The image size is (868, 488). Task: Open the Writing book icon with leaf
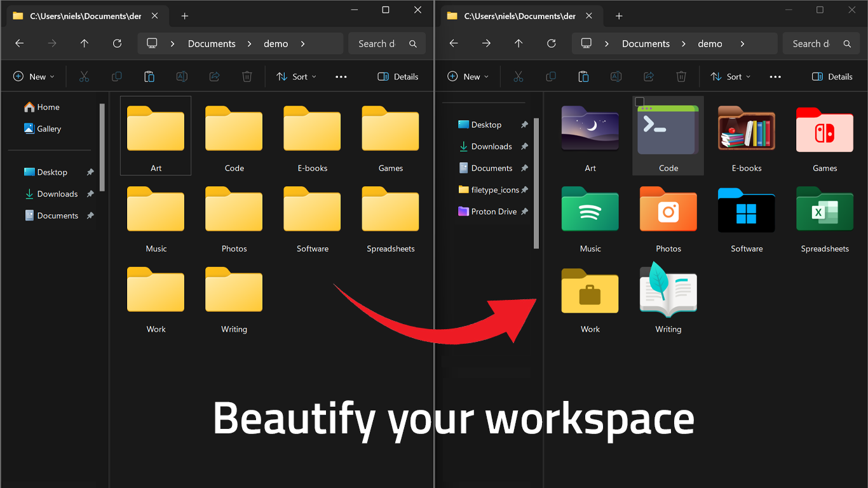[x=668, y=291]
